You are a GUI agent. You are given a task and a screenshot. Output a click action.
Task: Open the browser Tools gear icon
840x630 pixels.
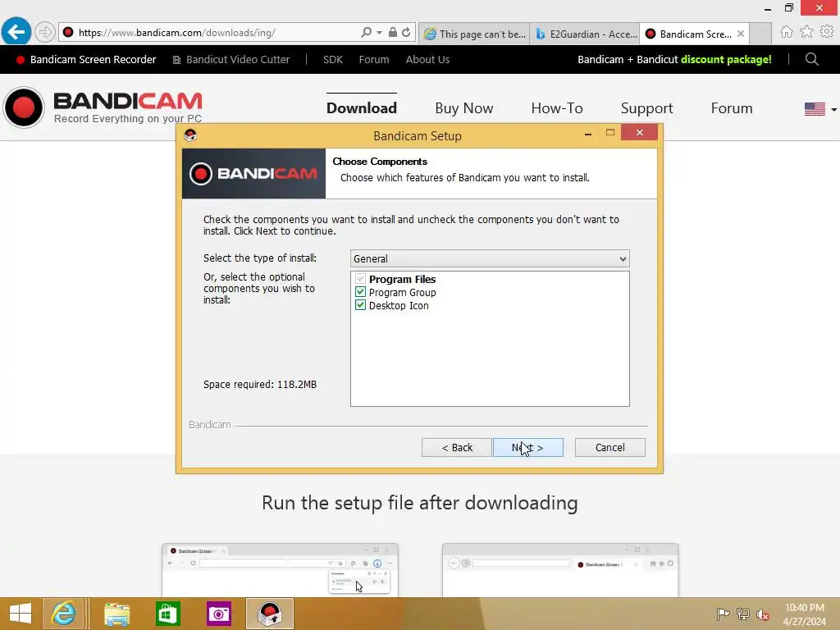click(x=827, y=32)
